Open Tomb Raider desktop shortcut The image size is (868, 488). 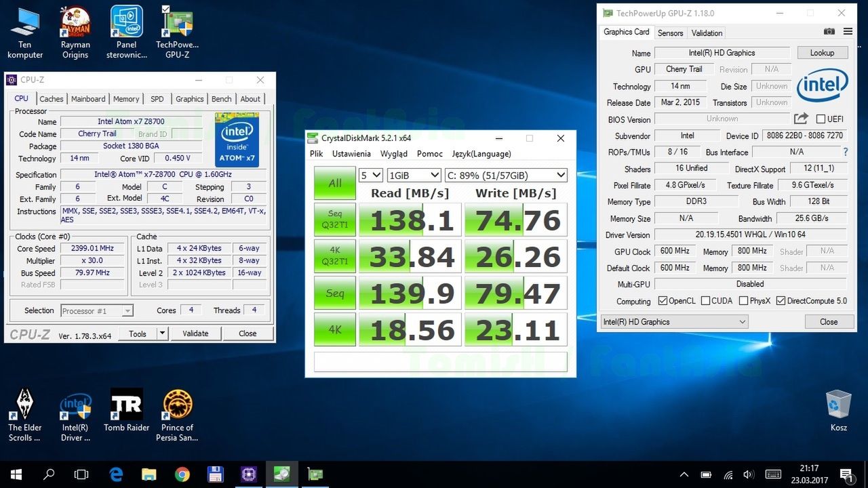click(126, 410)
